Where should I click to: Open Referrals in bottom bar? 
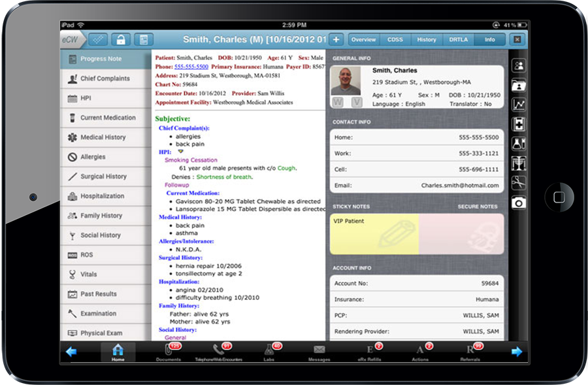click(470, 352)
